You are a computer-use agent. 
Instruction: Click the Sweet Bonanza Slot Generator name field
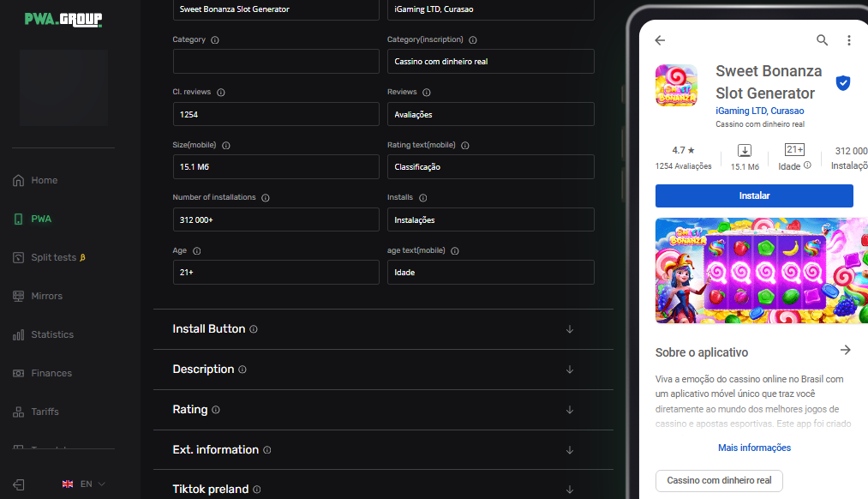click(276, 9)
